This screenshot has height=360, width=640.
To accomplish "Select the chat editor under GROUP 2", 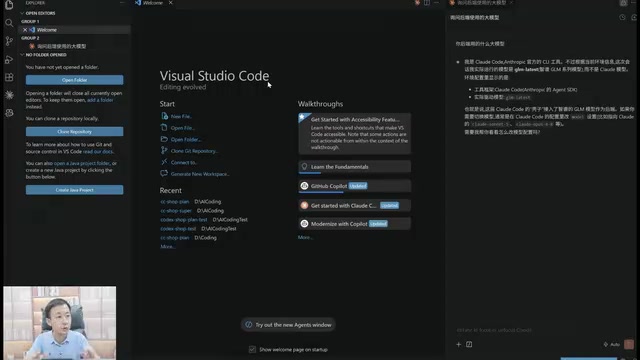I will pos(61,46).
